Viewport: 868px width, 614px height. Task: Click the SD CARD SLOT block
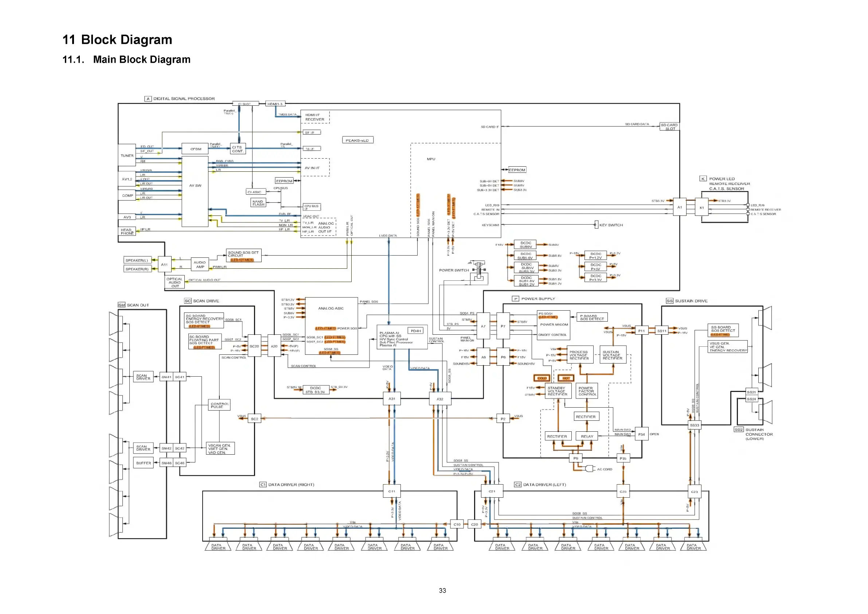(669, 127)
